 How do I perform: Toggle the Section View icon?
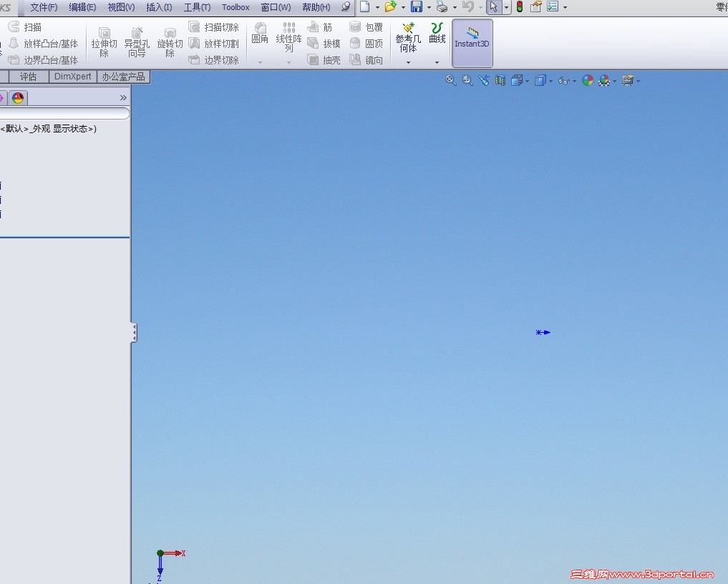click(500, 80)
